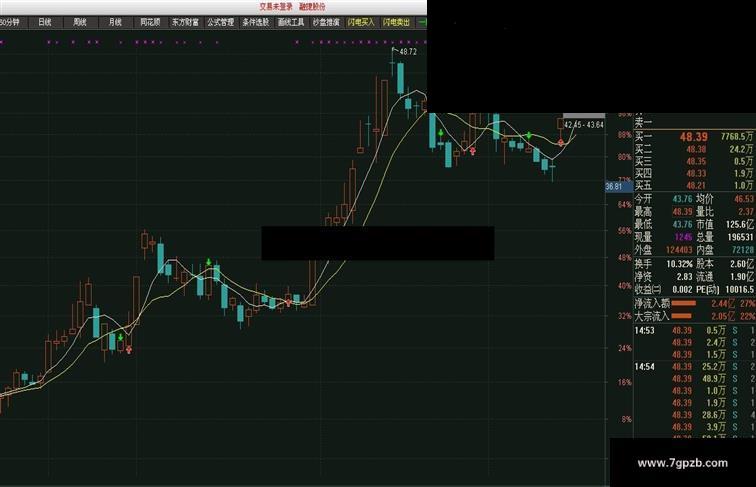Image resolution: width=756 pixels, height=487 pixels.
Task: Open 沙盘推演 sandbox simulation
Action: 326,22
